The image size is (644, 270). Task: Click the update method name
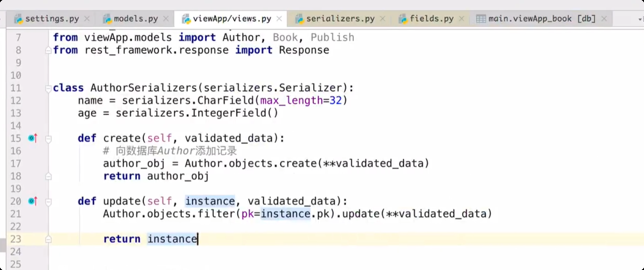click(x=122, y=201)
